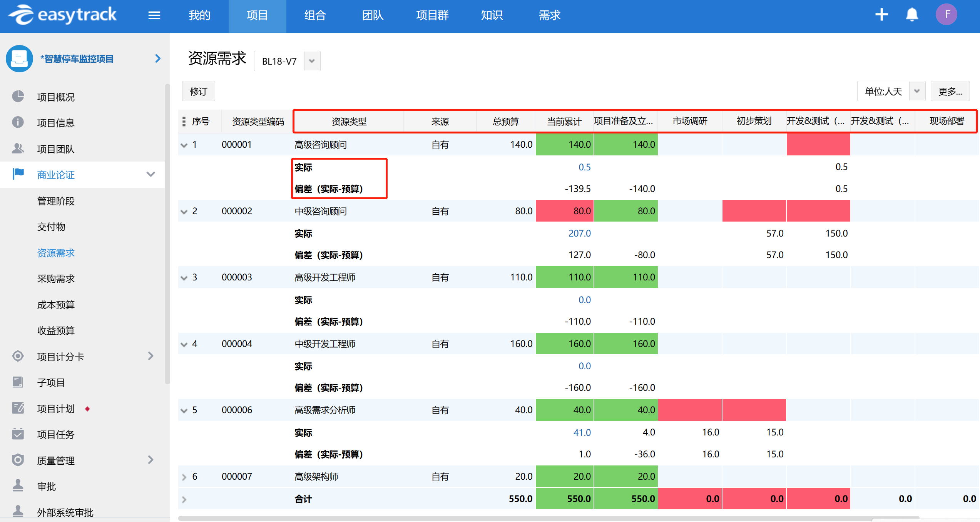Click the red 当前累计 80.0 cell

(x=564, y=211)
